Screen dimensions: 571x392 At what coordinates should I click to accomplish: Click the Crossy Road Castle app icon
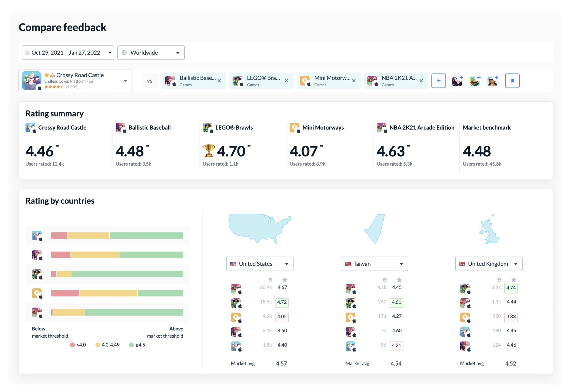tap(32, 81)
